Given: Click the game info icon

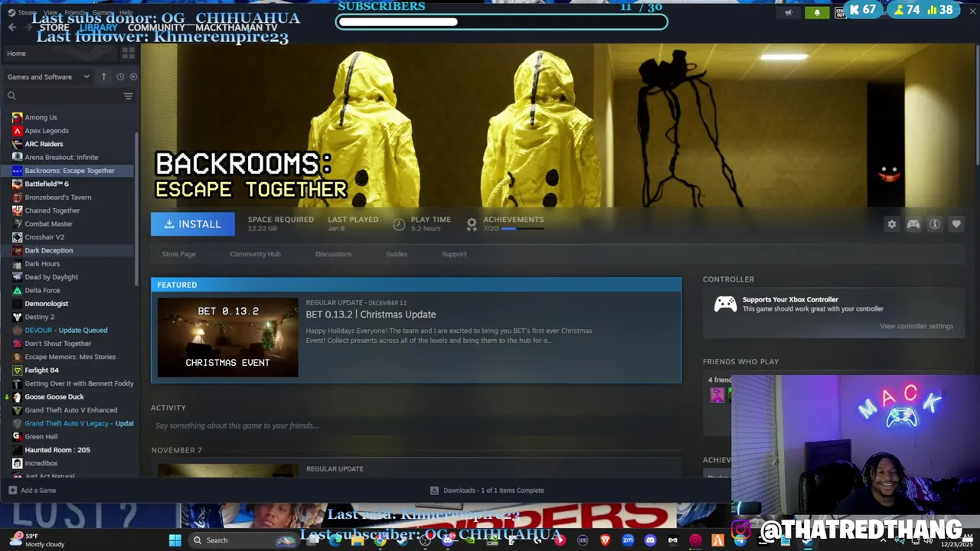Looking at the screenshot, I should [x=935, y=224].
